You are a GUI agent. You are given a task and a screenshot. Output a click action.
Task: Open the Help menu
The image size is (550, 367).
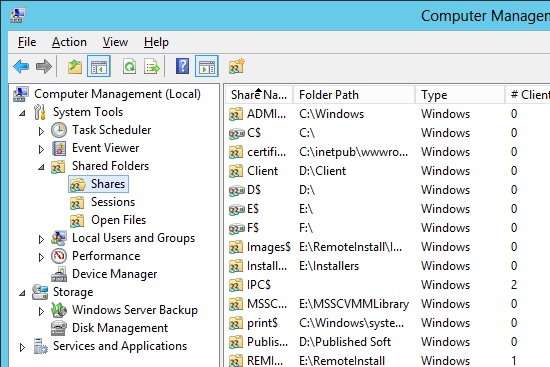click(x=156, y=42)
